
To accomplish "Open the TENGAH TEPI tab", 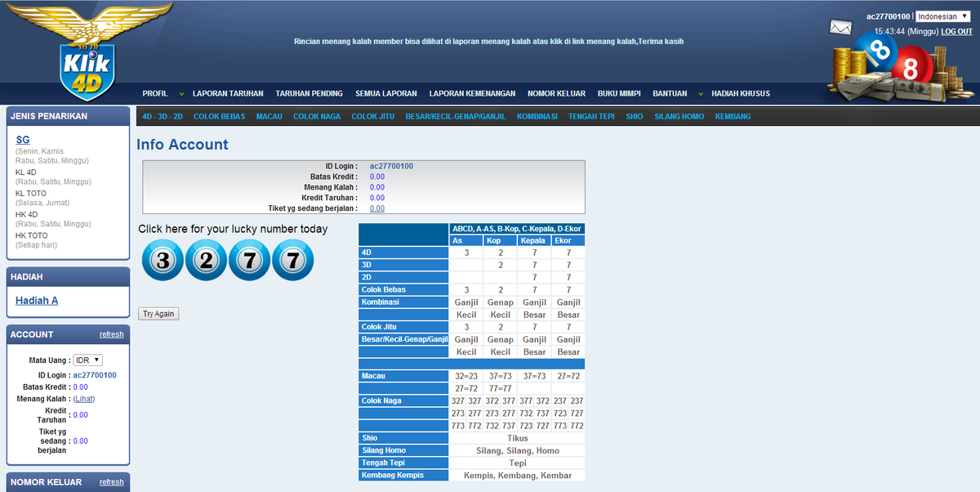I will click(591, 117).
